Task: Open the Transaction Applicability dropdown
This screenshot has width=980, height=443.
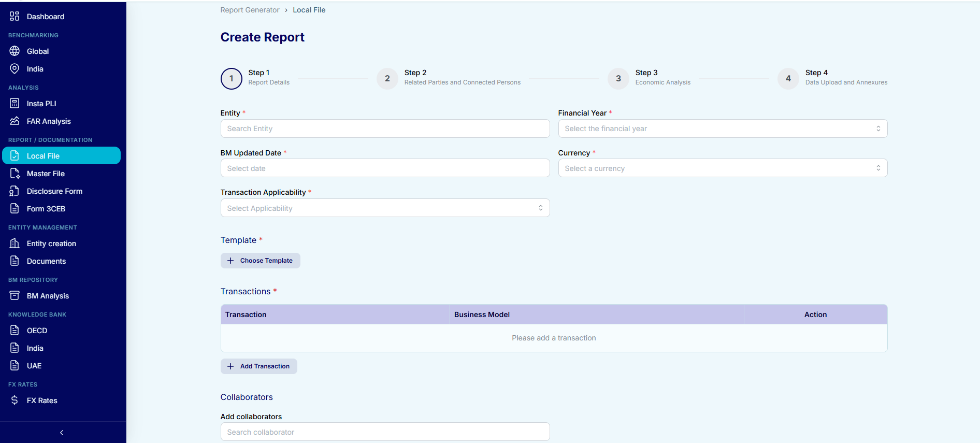Action: (385, 208)
